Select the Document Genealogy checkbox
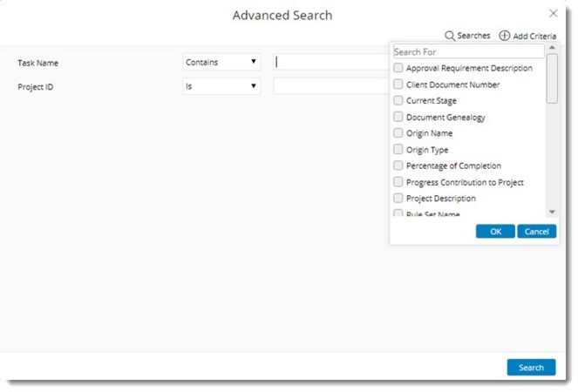The height and width of the screenshot is (392, 578). click(398, 117)
